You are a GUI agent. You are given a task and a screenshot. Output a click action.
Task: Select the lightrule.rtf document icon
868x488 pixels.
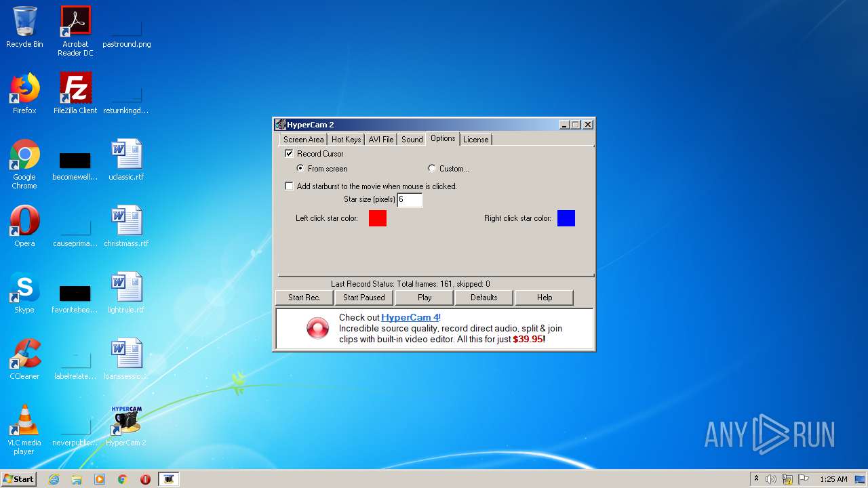[x=126, y=293]
